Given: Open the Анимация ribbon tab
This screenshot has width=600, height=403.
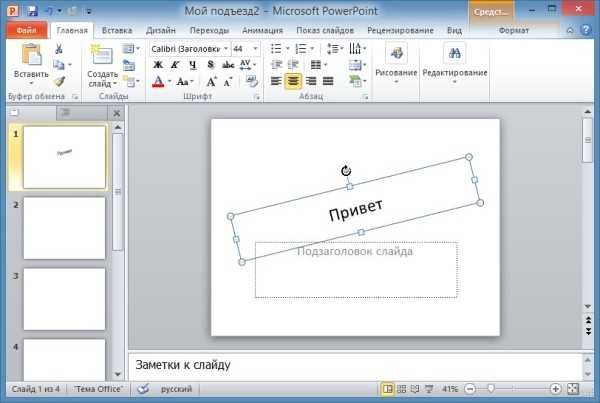Looking at the screenshot, I should coord(262,31).
